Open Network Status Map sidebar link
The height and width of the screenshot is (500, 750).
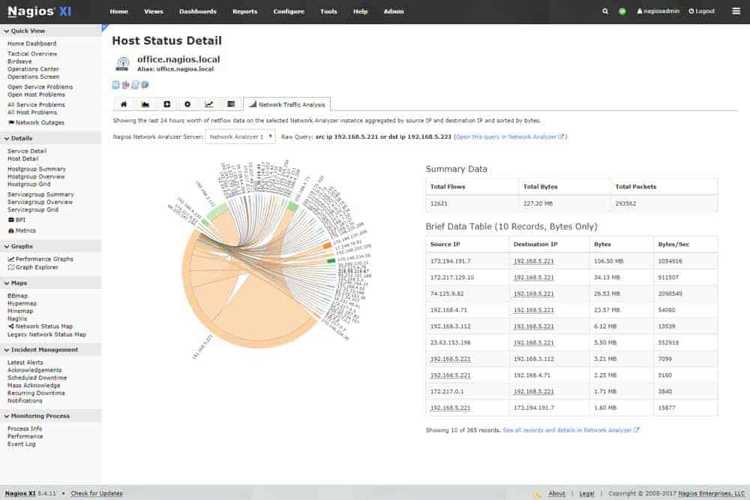[x=40, y=326]
